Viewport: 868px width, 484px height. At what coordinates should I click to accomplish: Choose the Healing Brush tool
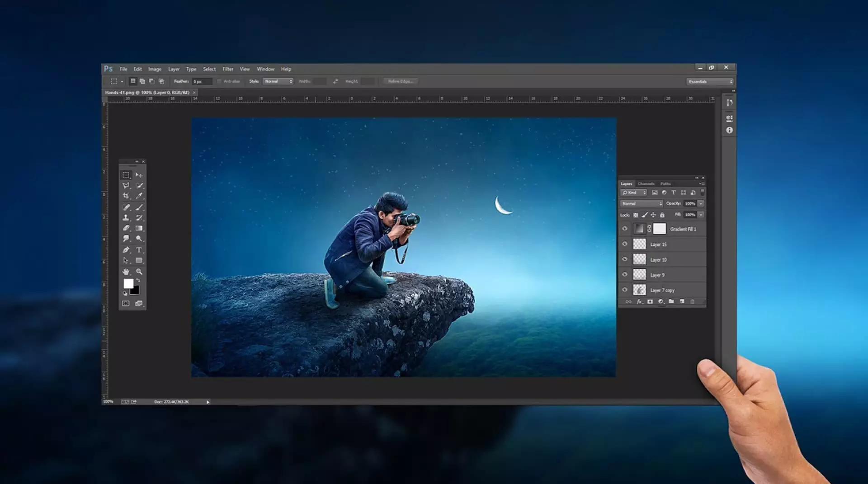click(126, 207)
